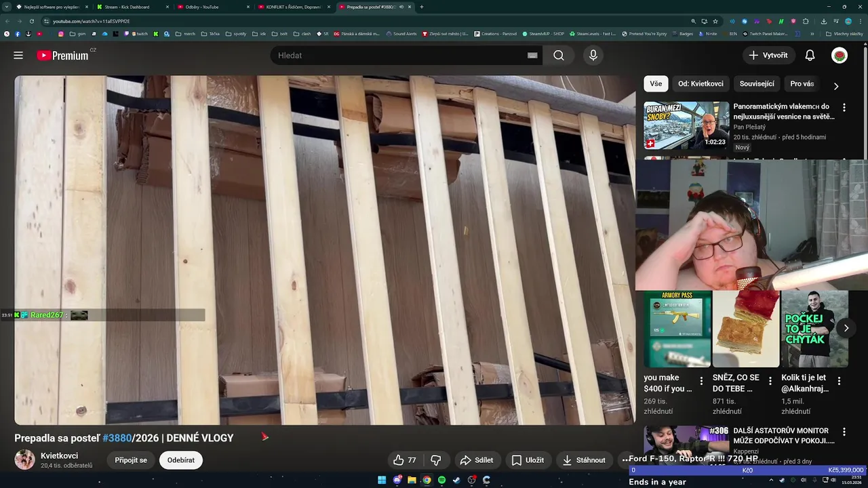The width and height of the screenshot is (868, 488).
Task: Open File Explorer from the taskbar
Action: [x=412, y=480]
